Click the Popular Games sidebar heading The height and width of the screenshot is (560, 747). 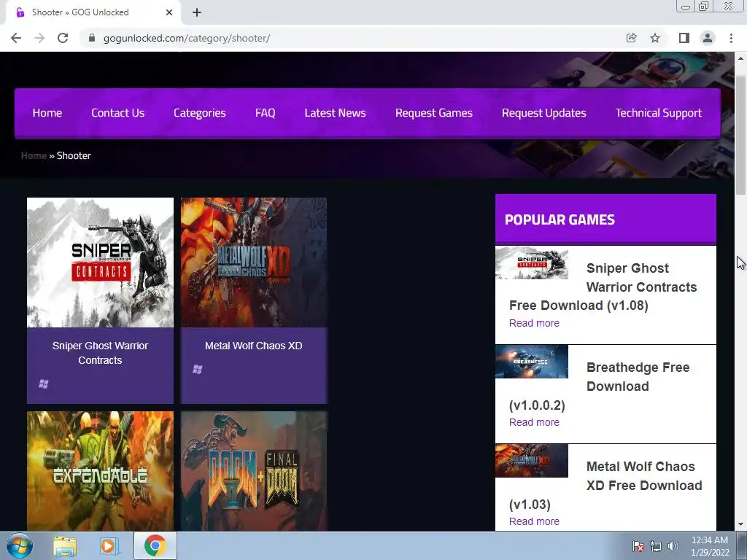click(560, 219)
